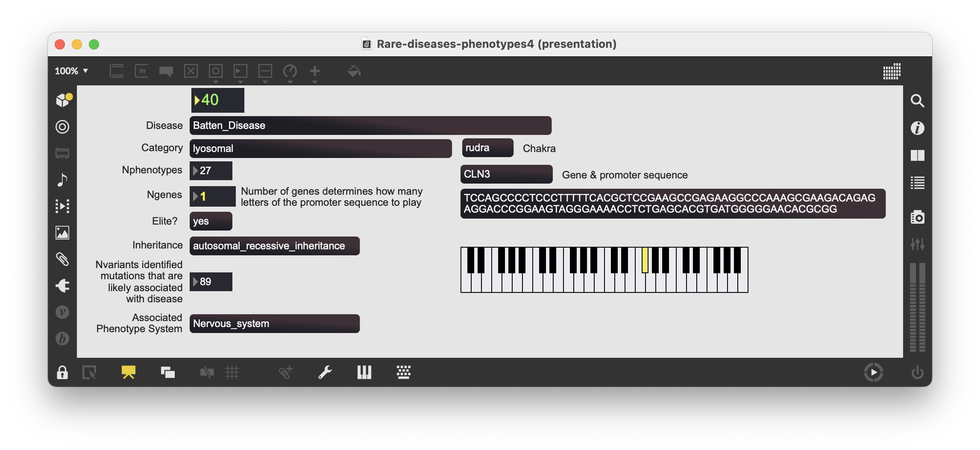Open the zoom 100% dropdown

(71, 71)
